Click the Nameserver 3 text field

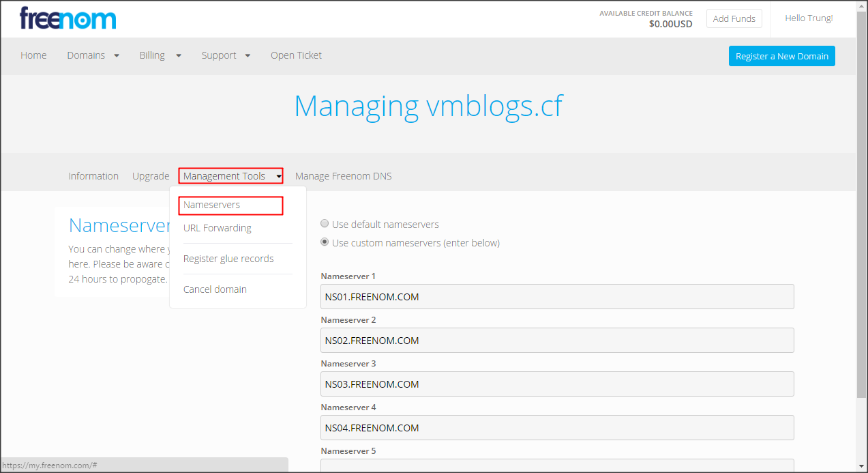coord(556,384)
